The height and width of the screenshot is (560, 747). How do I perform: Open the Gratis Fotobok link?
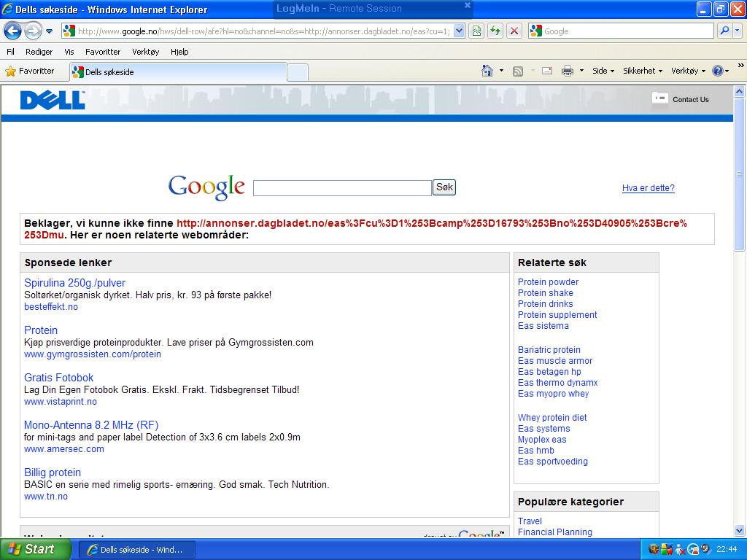[x=58, y=378]
